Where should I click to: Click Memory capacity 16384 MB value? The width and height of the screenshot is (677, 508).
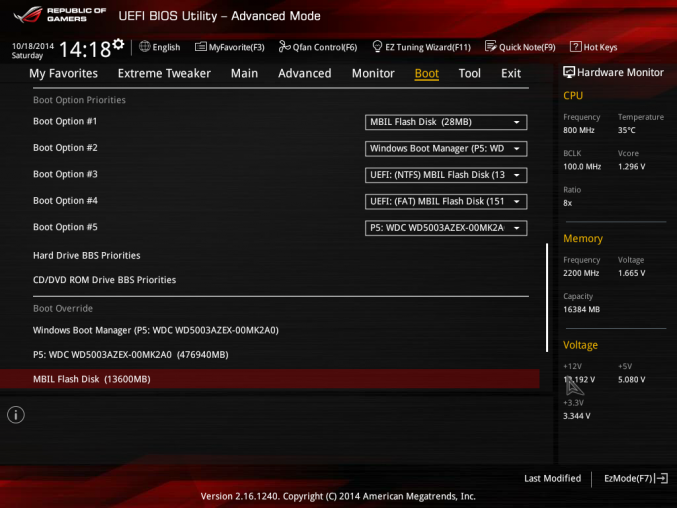point(582,309)
